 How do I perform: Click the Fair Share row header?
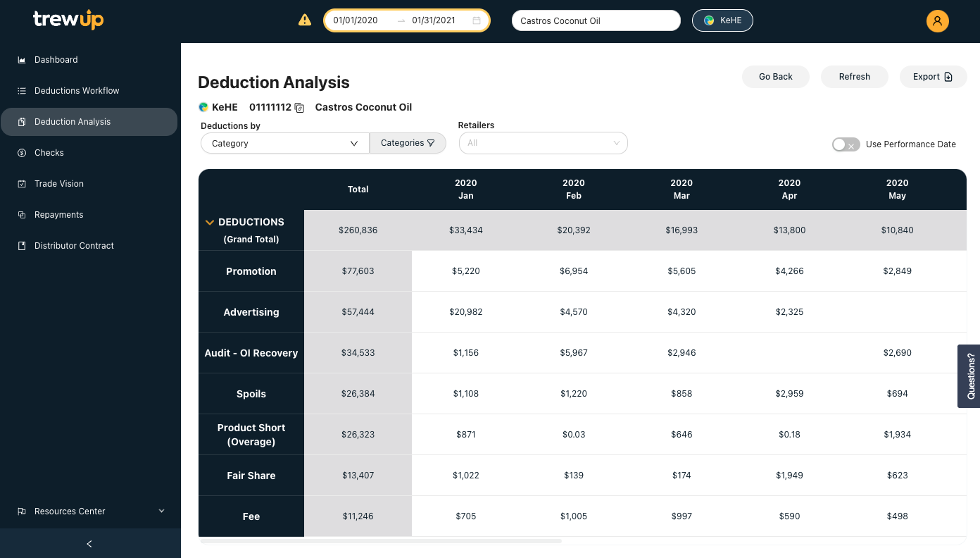[251, 476]
